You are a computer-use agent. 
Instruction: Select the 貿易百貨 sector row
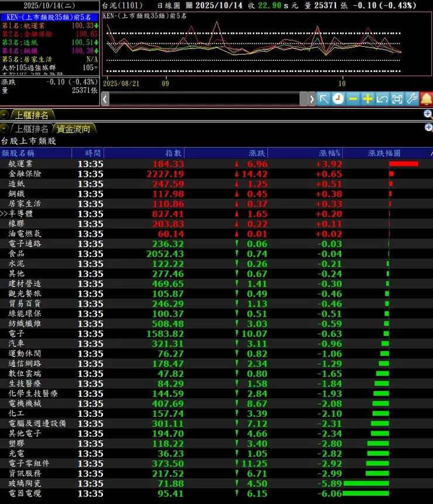[x=216, y=304]
